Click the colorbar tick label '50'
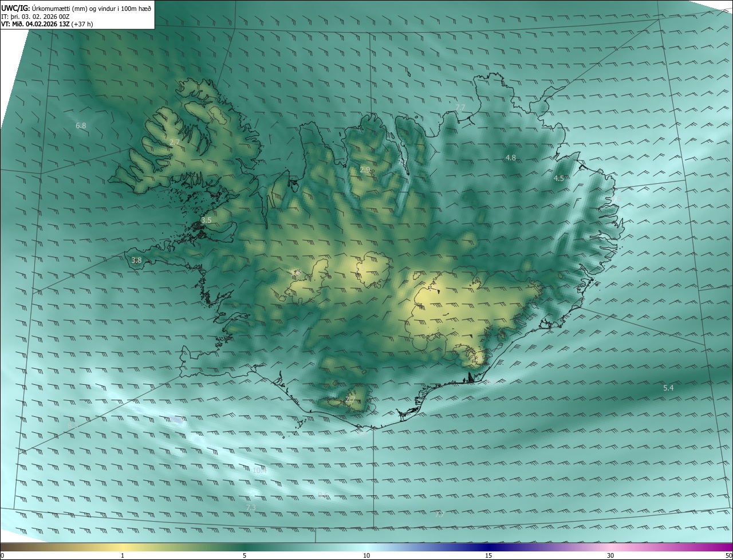 coord(728,555)
